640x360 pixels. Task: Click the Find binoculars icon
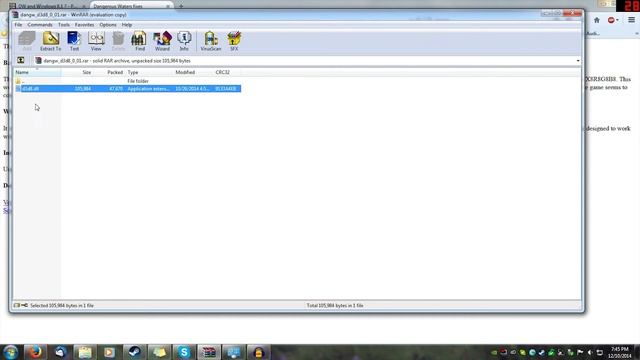pos(140,41)
